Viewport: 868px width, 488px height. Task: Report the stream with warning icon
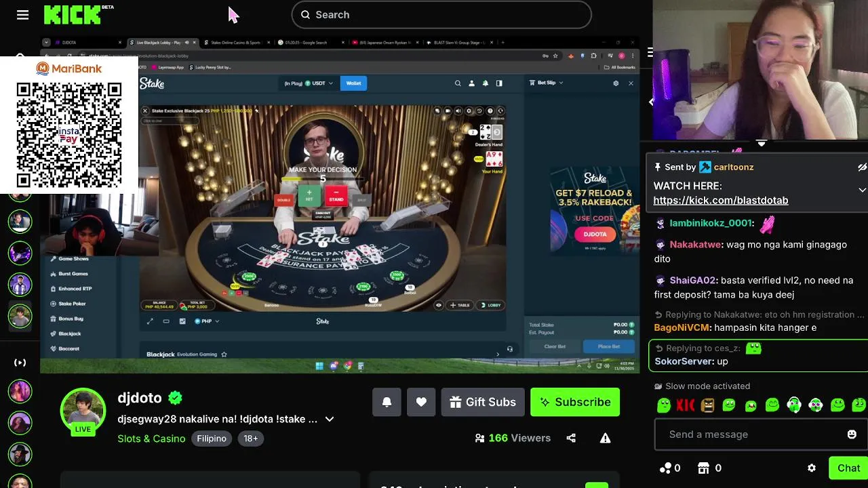coord(605,438)
